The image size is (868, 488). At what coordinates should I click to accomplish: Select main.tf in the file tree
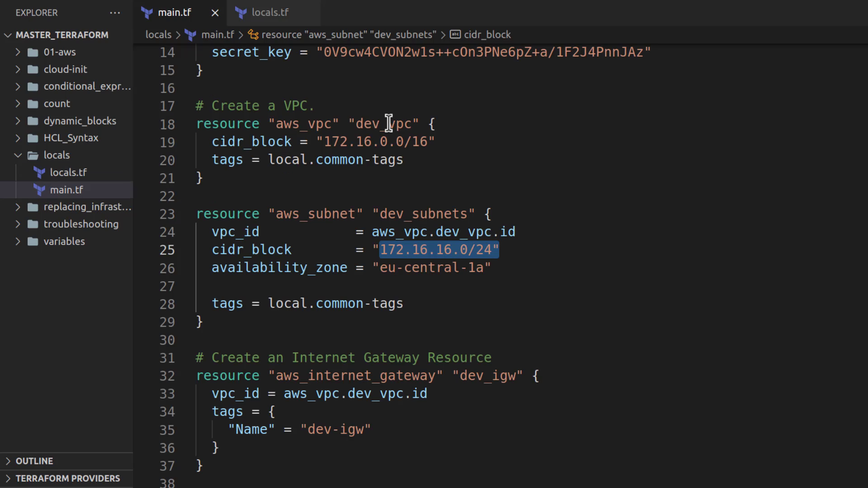pos(66,190)
